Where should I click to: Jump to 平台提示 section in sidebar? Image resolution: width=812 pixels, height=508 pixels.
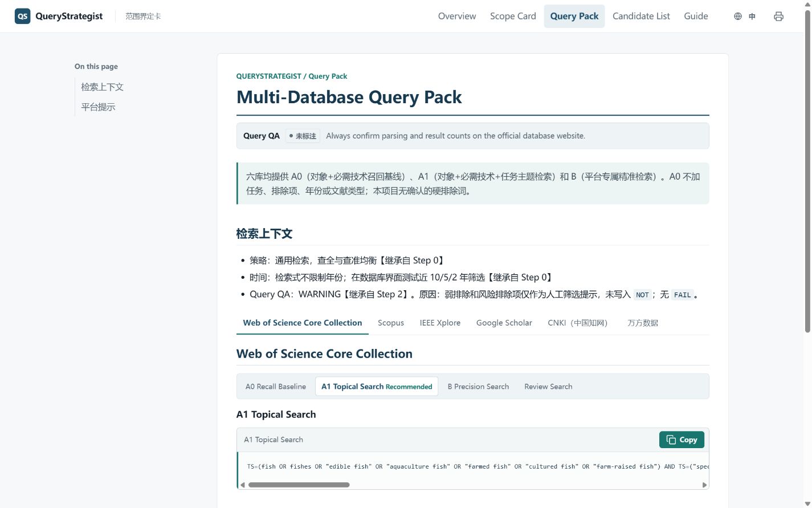click(x=98, y=107)
